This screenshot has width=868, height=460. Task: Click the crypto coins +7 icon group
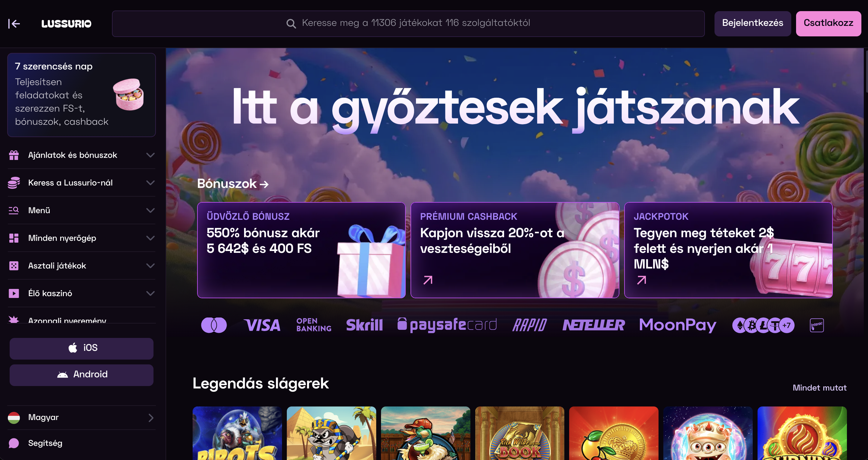(x=763, y=325)
